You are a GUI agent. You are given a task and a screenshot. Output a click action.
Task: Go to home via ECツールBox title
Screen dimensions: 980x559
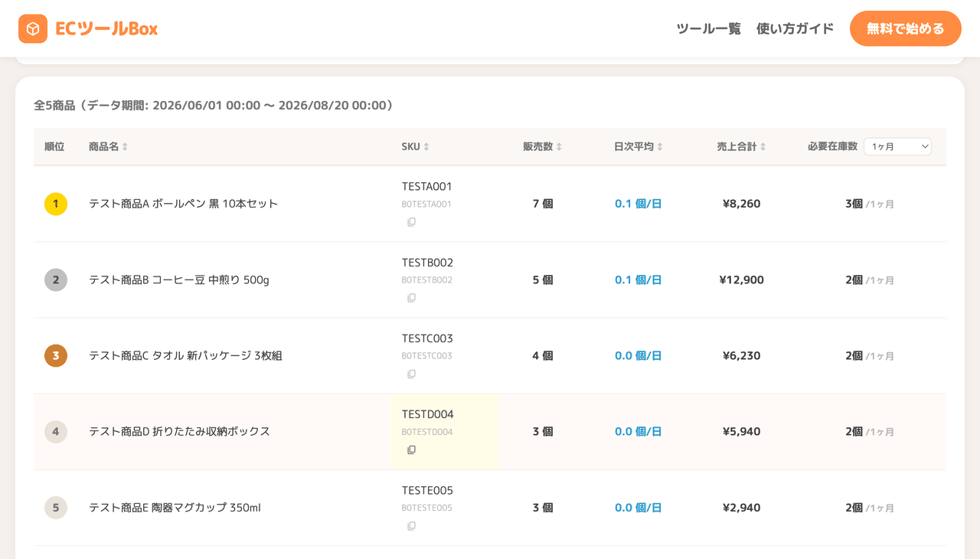tap(106, 28)
